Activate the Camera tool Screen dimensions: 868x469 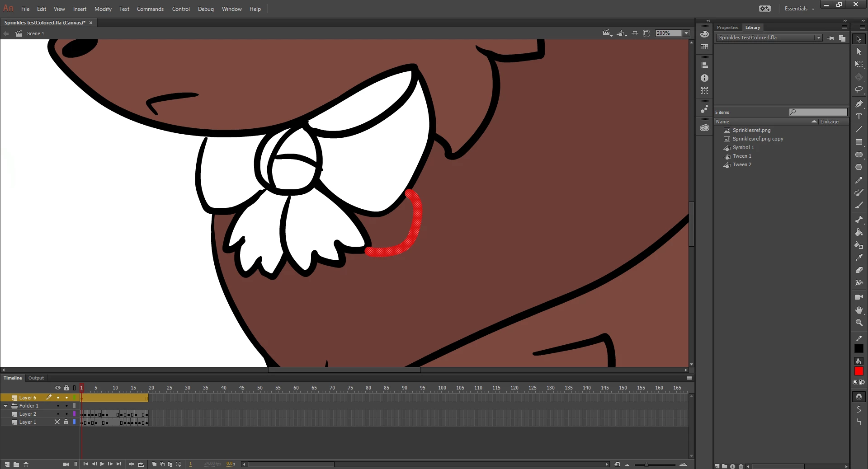click(859, 297)
